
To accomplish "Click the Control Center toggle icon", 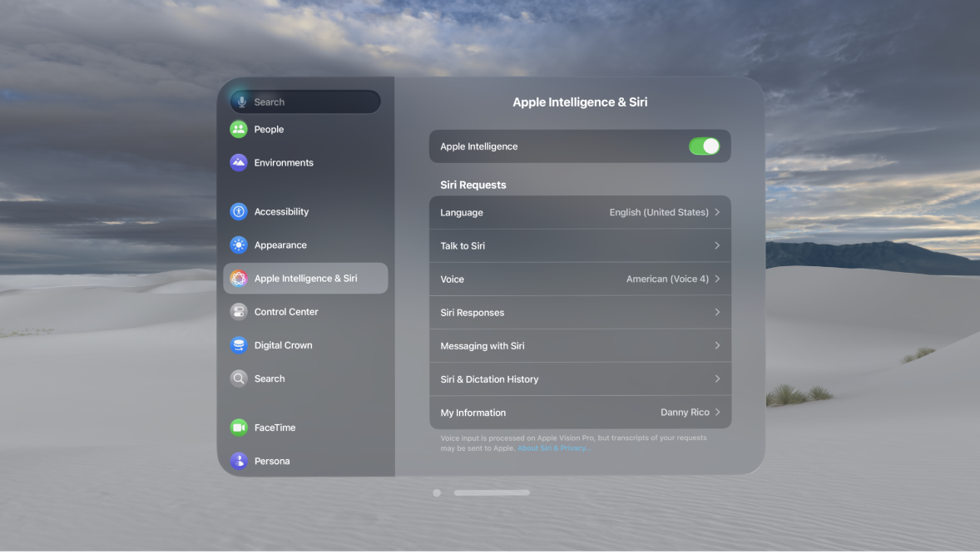I will 239,311.
